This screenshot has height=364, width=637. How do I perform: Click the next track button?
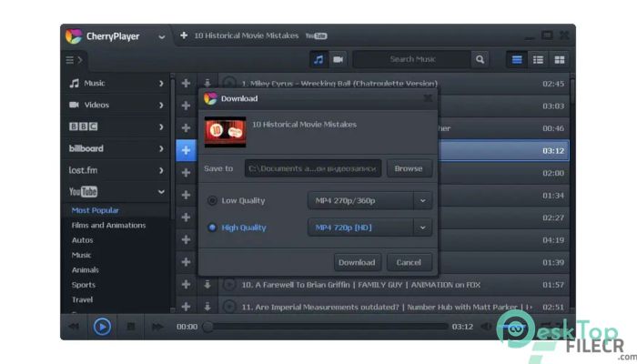tap(157, 327)
